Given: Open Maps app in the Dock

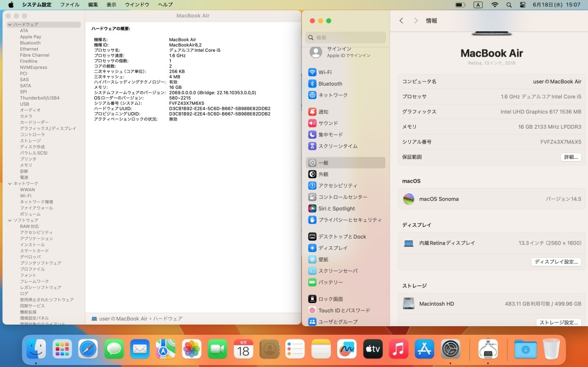Looking at the screenshot, I should click(165, 350).
